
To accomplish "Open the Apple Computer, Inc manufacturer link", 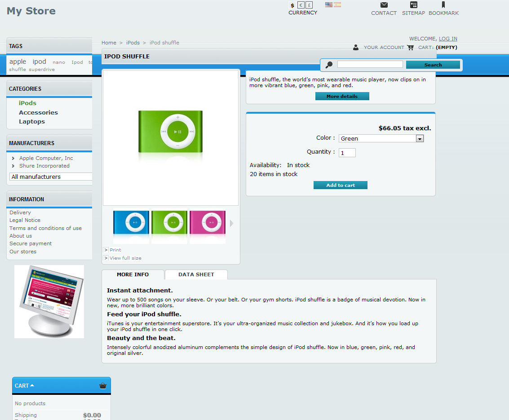I will (46, 158).
